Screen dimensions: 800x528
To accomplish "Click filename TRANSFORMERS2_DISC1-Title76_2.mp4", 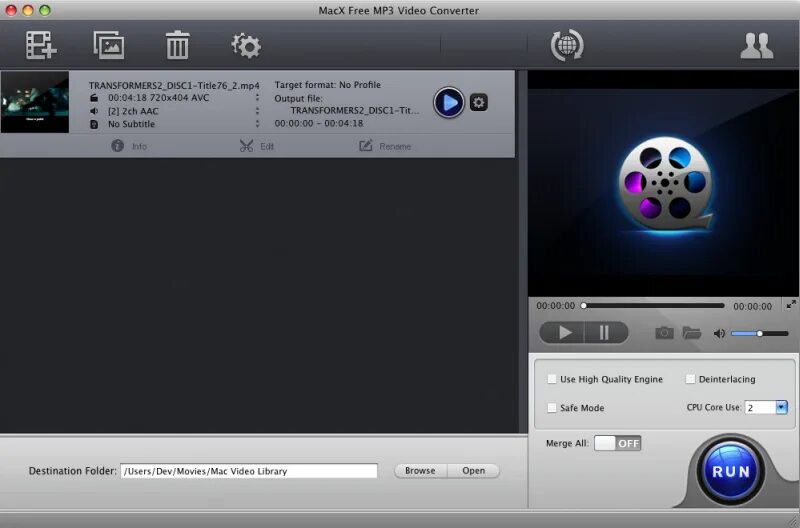I will pos(174,85).
